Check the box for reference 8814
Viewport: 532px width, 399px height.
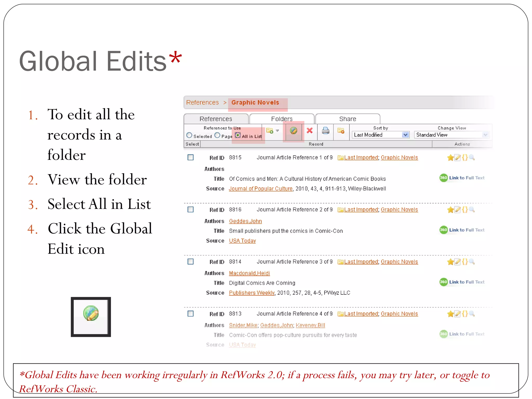coord(191,262)
